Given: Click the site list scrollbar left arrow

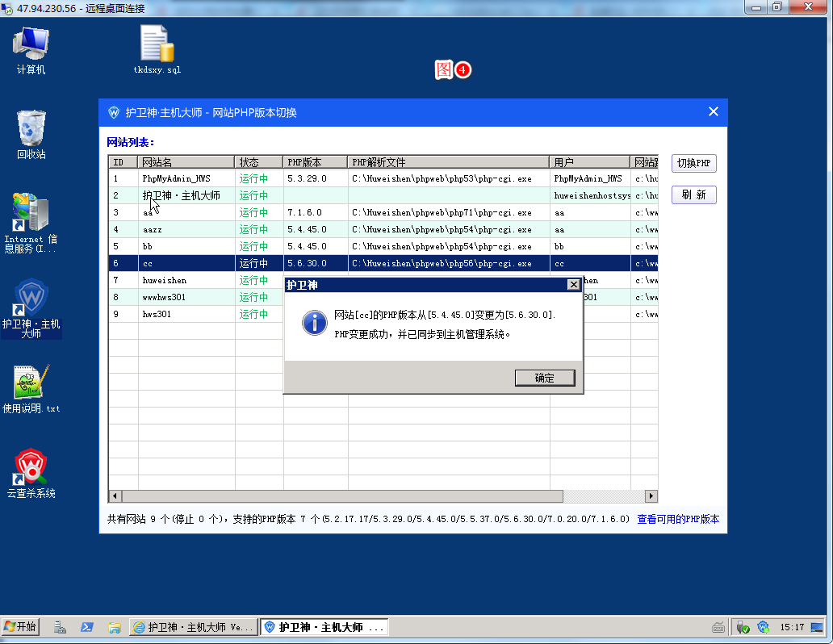Looking at the screenshot, I should pos(115,496).
